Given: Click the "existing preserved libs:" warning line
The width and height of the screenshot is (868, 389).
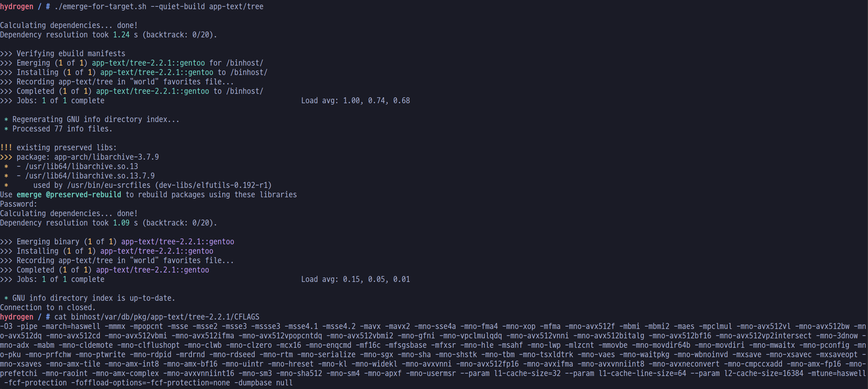Looking at the screenshot, I should pyautogui.click(x=67, y=147).
